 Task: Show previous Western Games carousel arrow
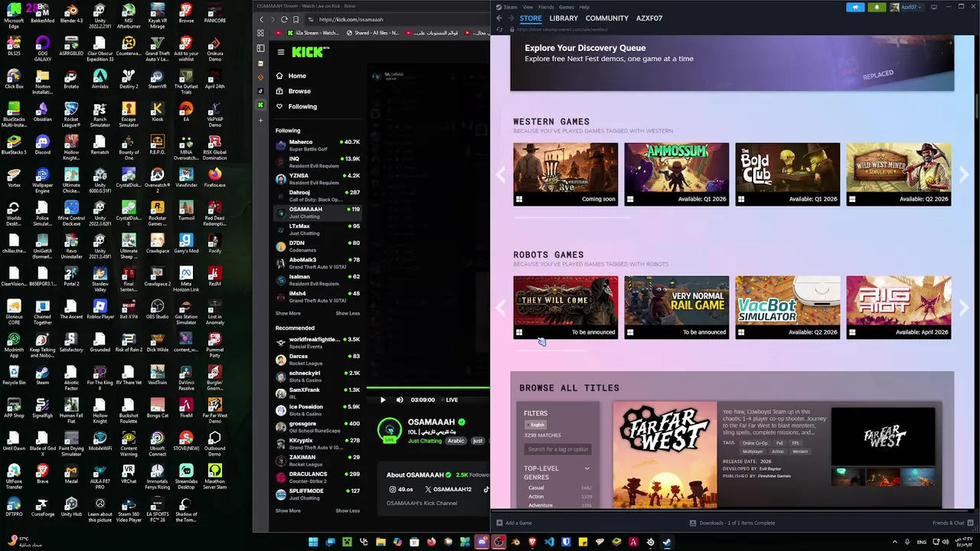point(501,174)
